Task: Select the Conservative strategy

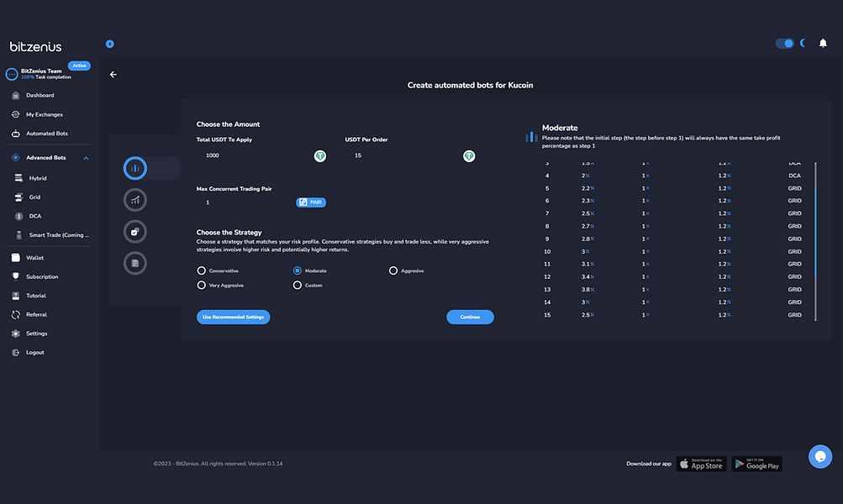Action: [201, 270]
